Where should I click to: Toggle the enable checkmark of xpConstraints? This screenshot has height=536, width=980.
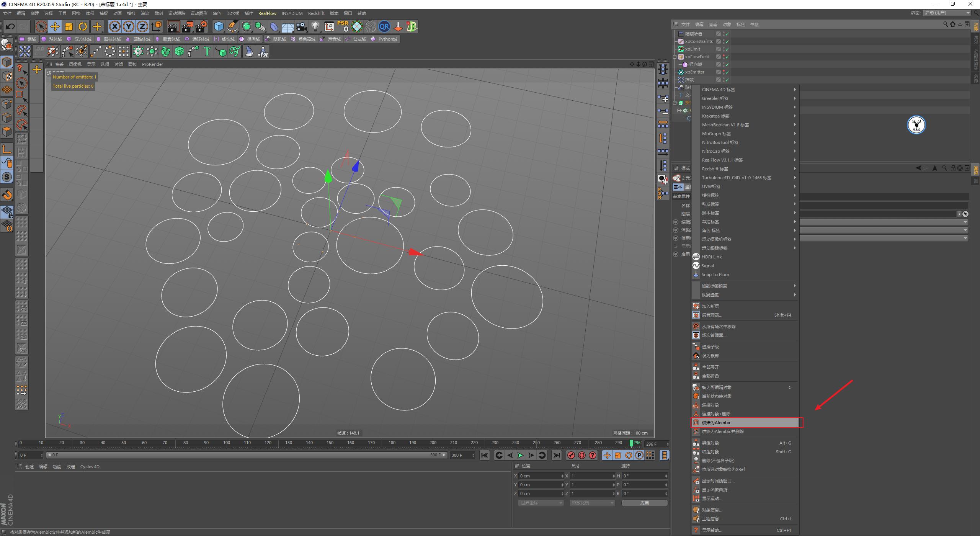coord(727,42)
